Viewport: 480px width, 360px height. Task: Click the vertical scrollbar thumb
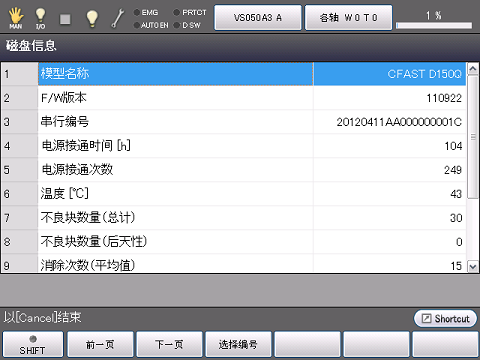[x=473, y=137]
